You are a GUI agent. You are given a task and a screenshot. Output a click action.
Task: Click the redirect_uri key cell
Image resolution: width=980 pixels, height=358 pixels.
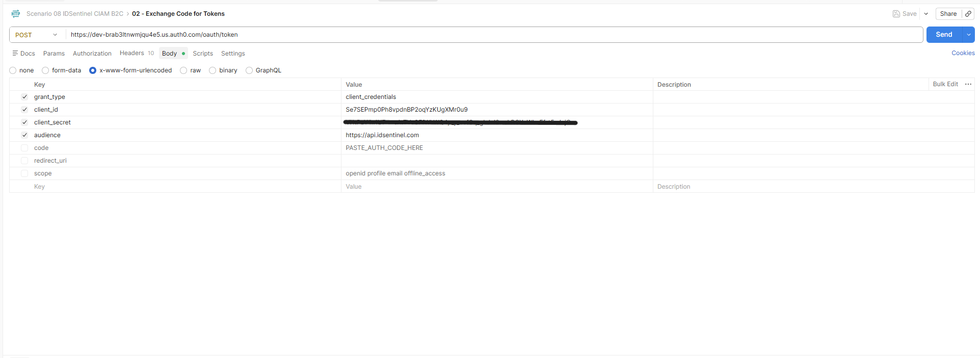[x=187, y=161]
